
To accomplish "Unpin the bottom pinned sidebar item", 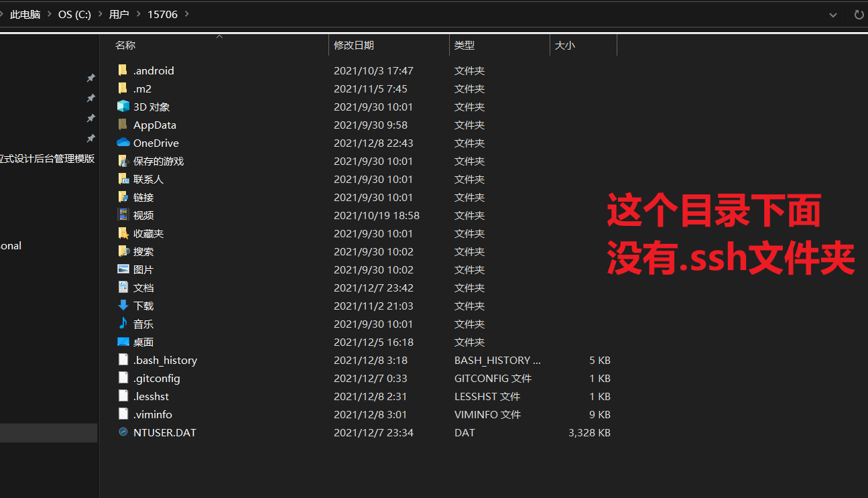I will 91,139.
